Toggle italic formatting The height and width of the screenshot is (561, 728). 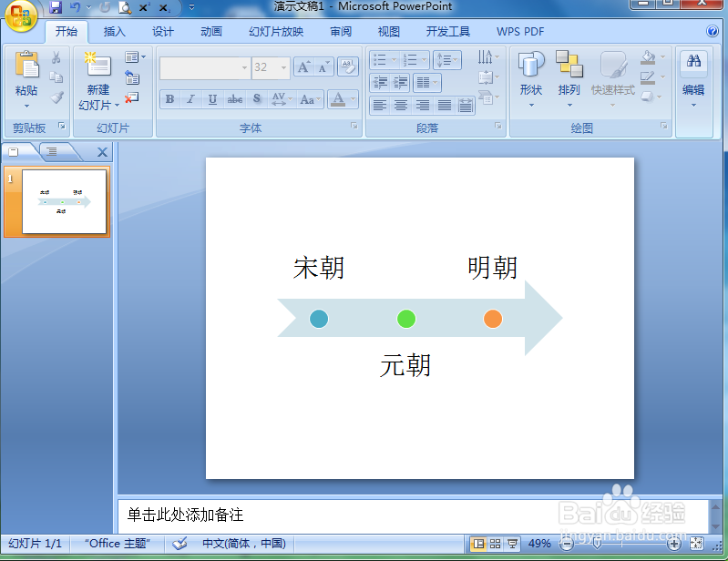(190, 99)
